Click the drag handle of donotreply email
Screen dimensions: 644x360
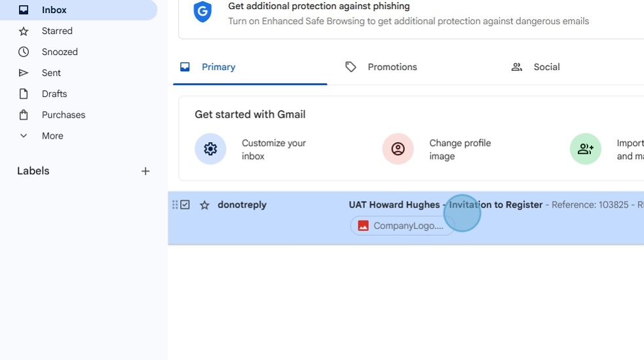click(x=175, y=204)
